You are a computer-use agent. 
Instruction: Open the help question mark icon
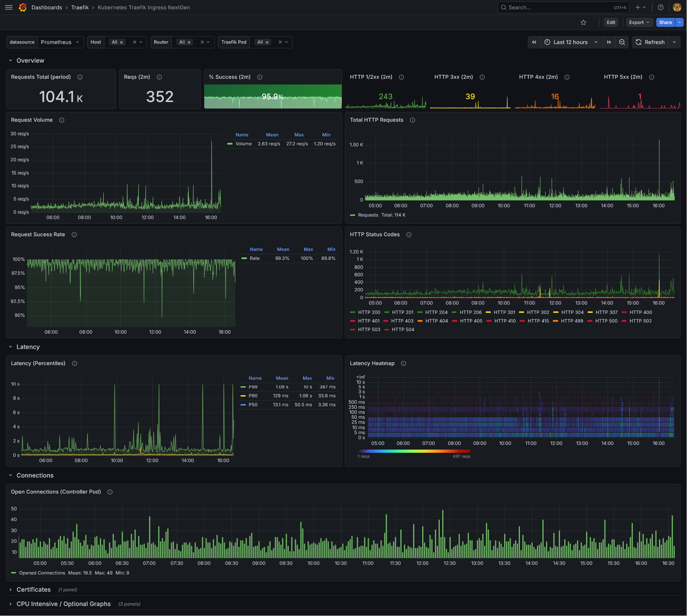[x=661, y=7]
